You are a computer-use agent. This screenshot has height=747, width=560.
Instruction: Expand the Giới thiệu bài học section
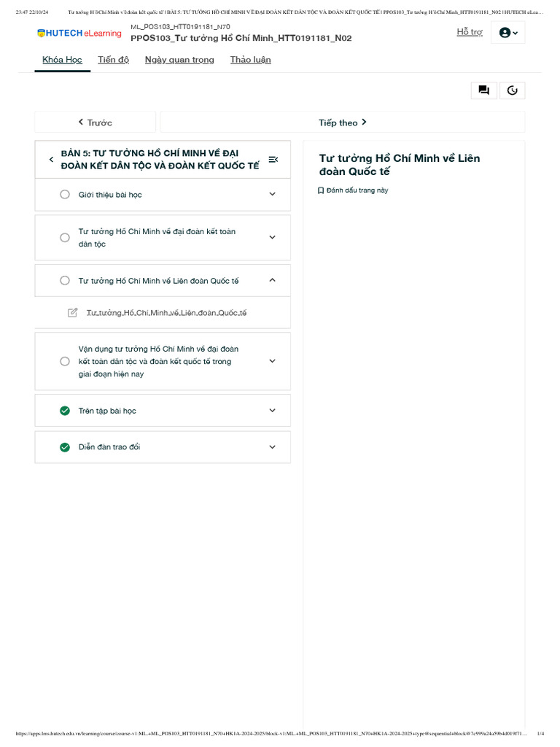(272, 195)
